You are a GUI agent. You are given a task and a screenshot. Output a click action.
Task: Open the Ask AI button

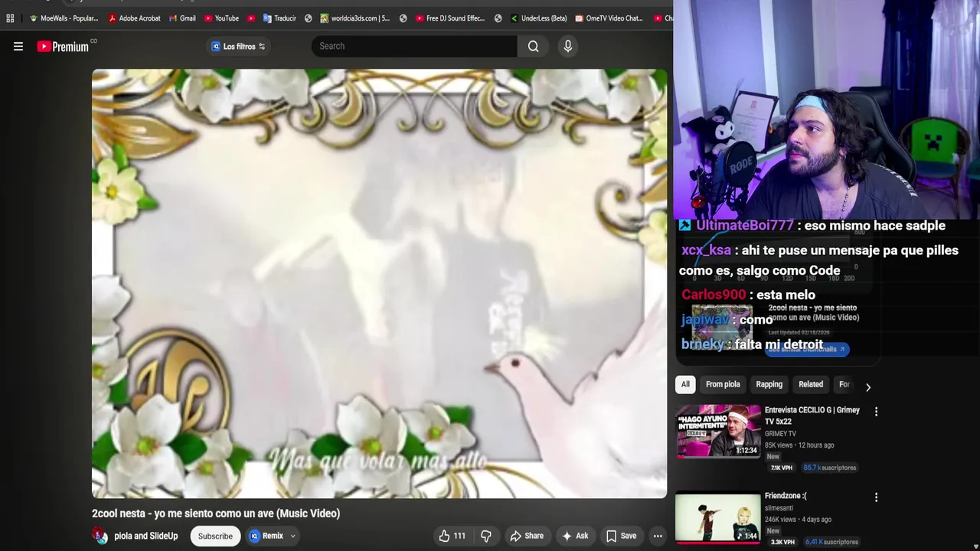pyautogui.click(x=575, y=536)
